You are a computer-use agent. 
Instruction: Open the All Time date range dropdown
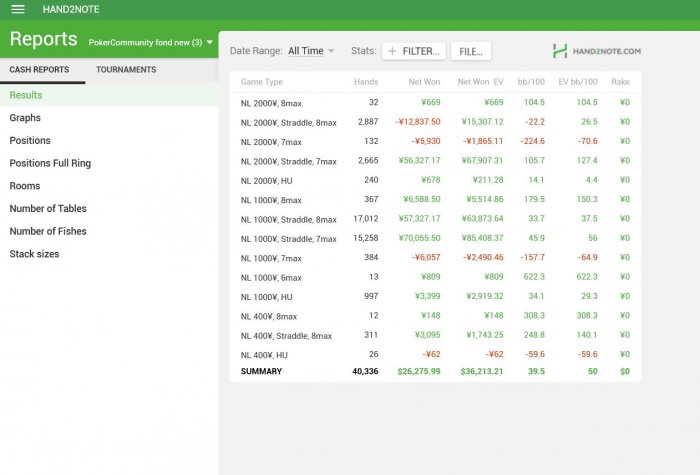[x=311, y=51]
